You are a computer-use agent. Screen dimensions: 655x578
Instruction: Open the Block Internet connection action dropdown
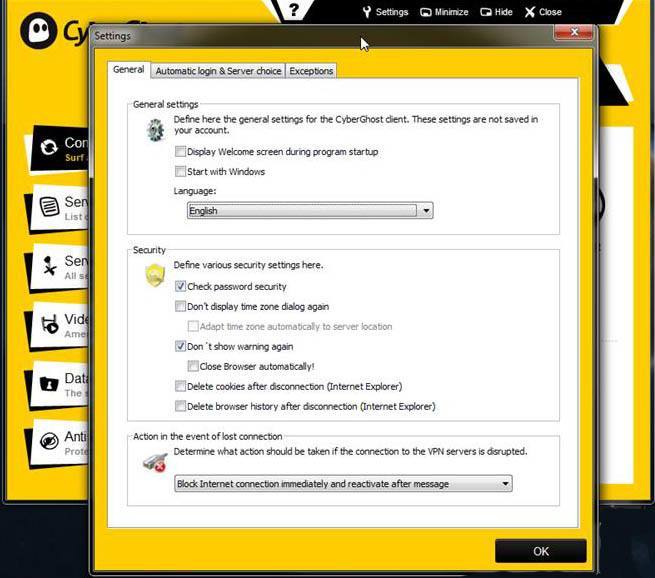pyautogui.click(x=343, y=484)
